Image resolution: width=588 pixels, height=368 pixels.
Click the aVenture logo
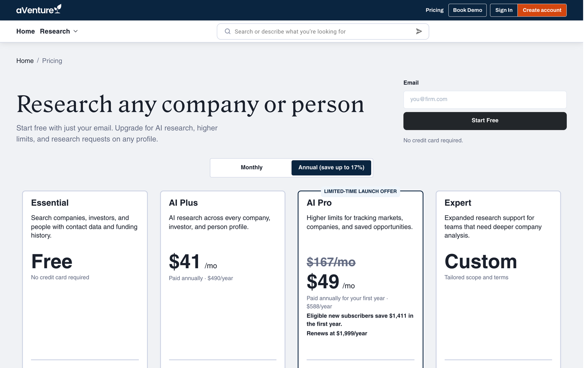click(x=39, y=10)
